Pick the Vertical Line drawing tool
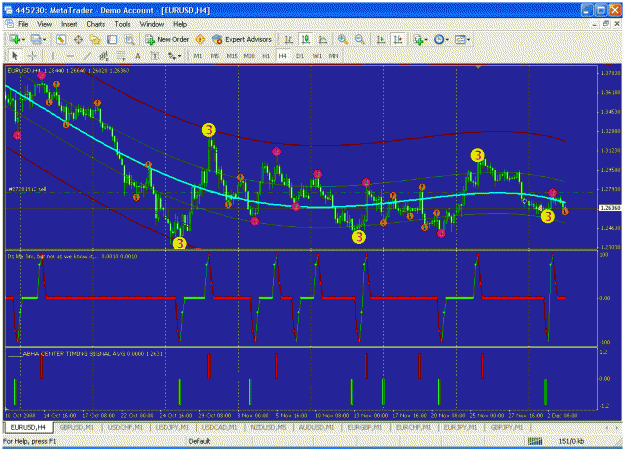625x449 pixels. (53, 56)
